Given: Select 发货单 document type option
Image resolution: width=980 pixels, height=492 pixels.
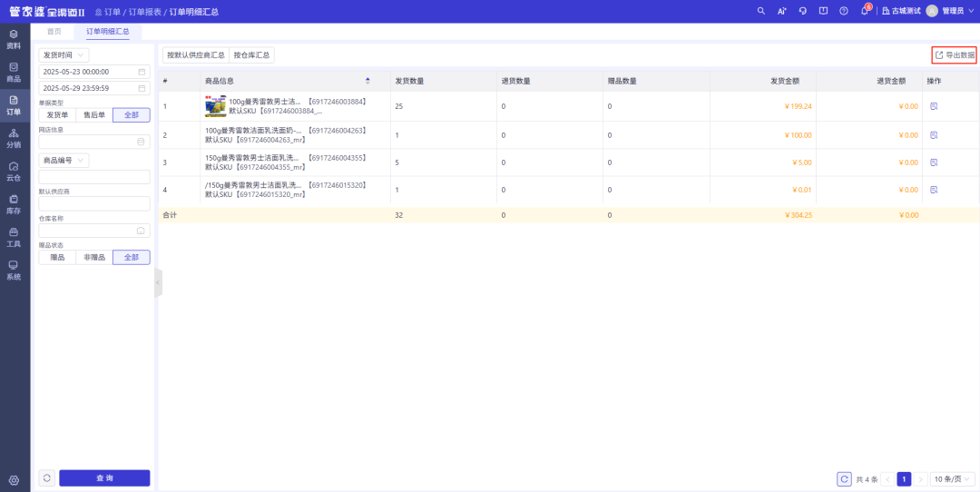Looking at the screenshot, I should (56, 115).
